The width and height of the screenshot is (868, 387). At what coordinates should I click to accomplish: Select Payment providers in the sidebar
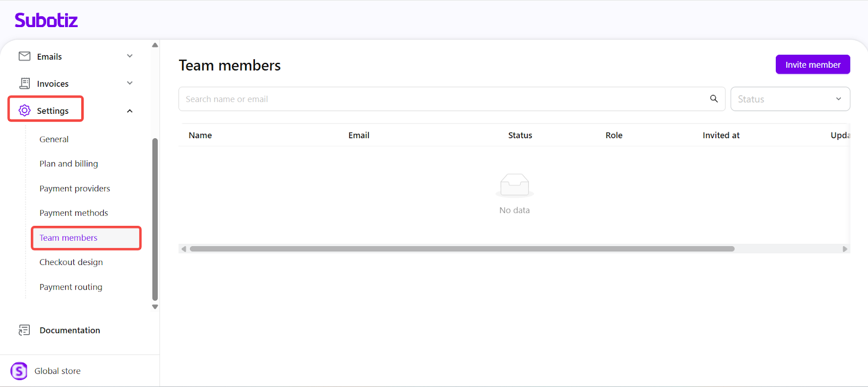pos(75,189)
